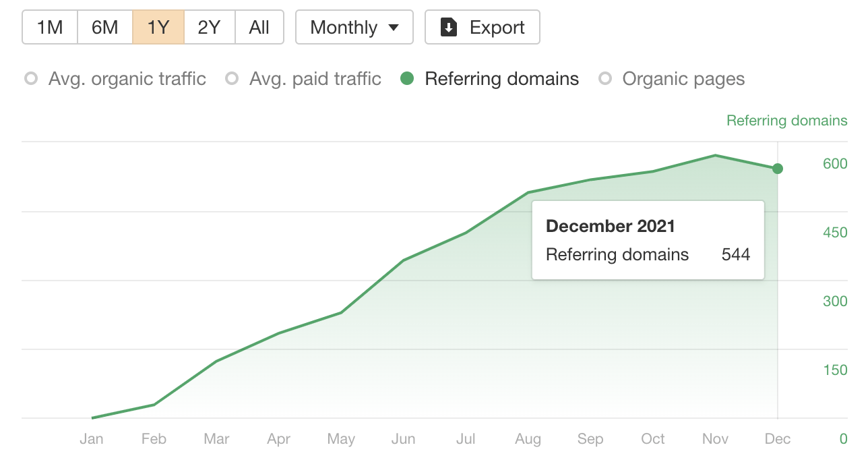
Task: Switch to the Organic pages metric
Action: 683,79
